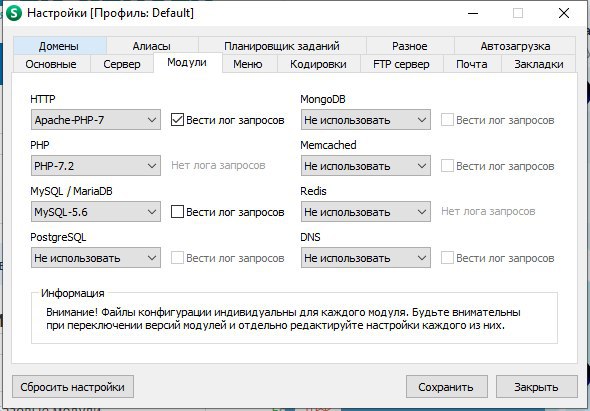Click the Закрыть button
Viewport: 590px width, 411px height.
[x=537, y=387]
